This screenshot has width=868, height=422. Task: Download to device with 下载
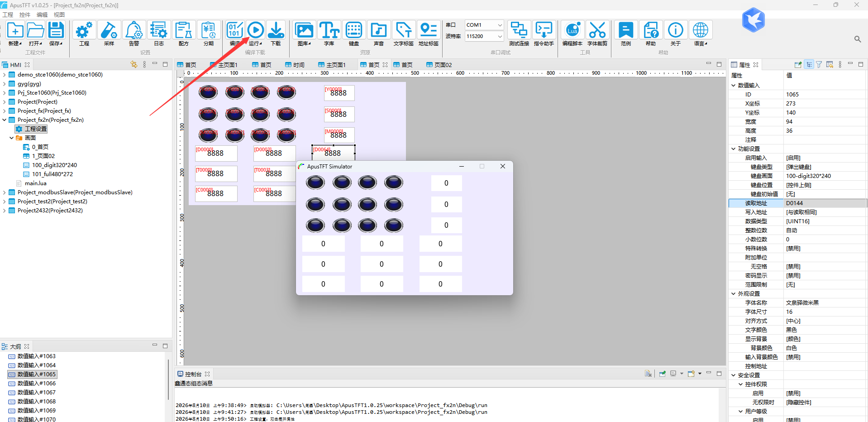click(x=276, y=34)
